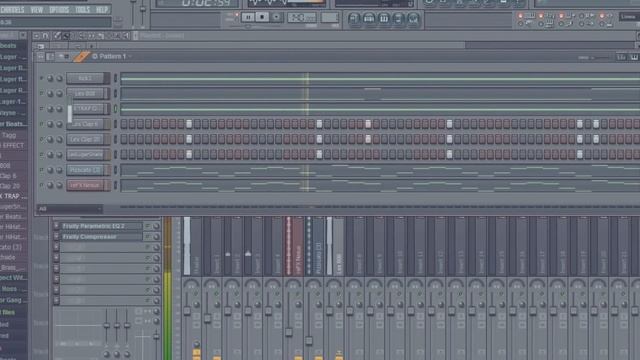The image size is (640, 360).
Task: Click the orange graph icon beside Pattern 1
Action: 81,56
